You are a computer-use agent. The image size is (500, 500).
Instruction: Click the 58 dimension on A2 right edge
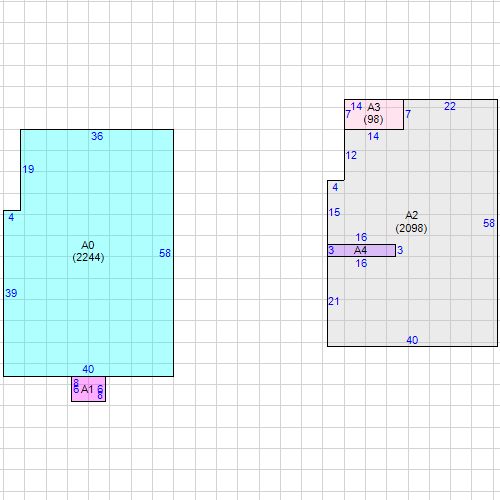(x=489, y=223)
